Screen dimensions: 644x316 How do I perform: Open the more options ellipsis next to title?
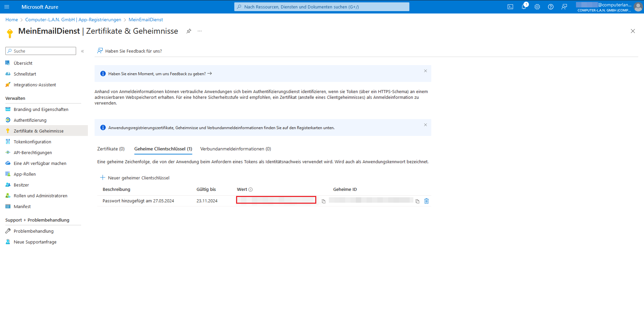pos(200,31)
